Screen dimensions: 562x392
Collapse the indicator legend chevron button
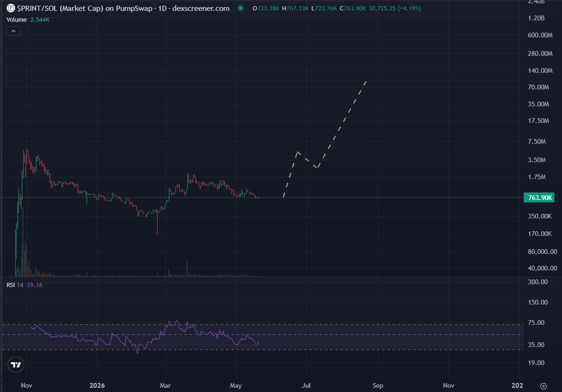(13, 31)
